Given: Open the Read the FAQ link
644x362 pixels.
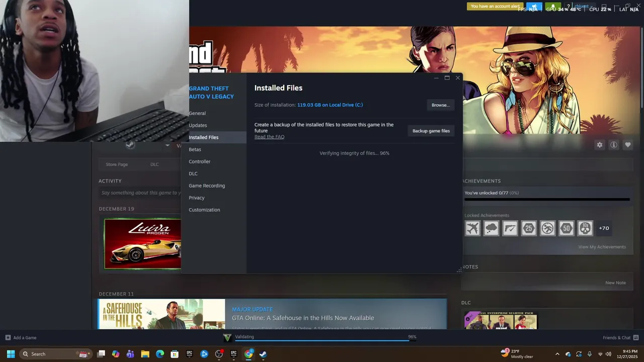Looking at the screenshot, I should coord(269,137).
